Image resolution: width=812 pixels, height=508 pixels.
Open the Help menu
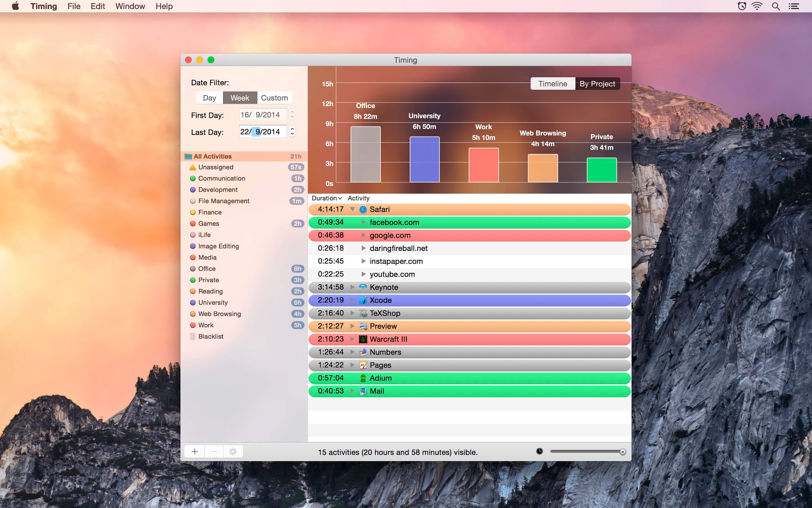[x=164, y=6]
